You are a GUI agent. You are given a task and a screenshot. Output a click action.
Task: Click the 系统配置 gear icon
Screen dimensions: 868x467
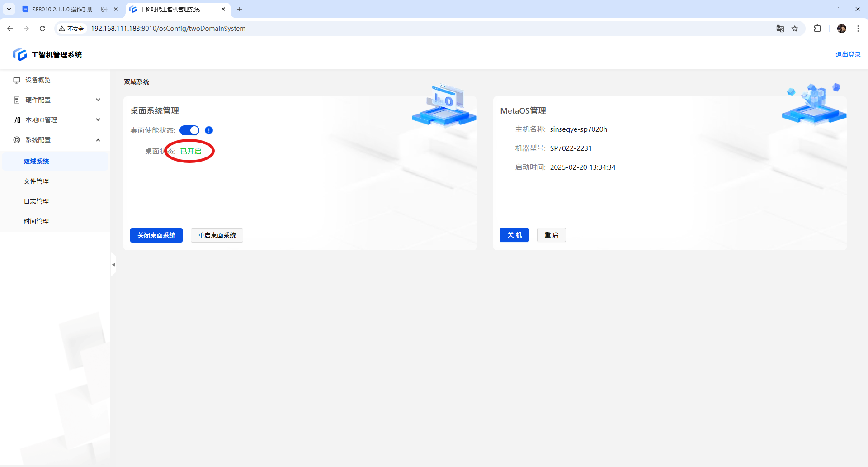pos(17,140)
